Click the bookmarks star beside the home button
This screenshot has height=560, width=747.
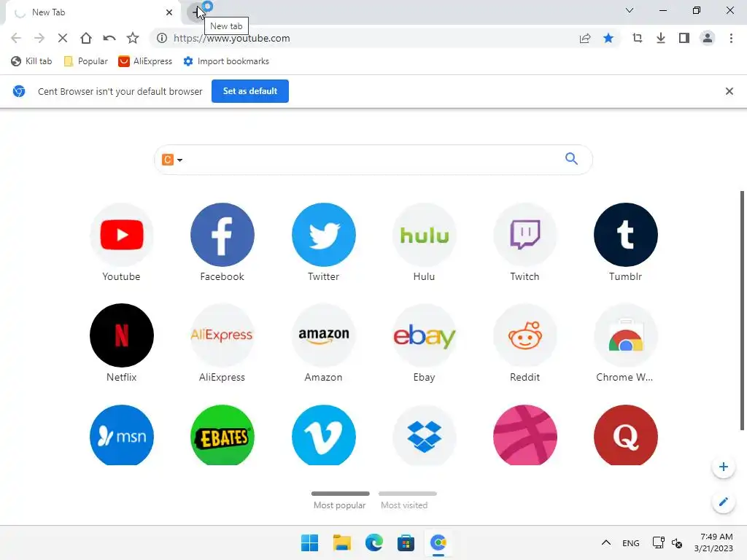tap(133, 38)
